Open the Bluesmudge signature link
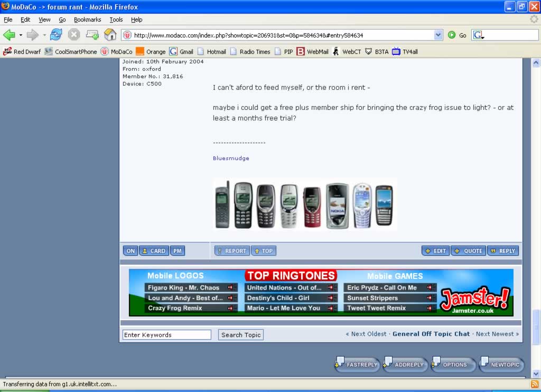 [x=231, y=158]
